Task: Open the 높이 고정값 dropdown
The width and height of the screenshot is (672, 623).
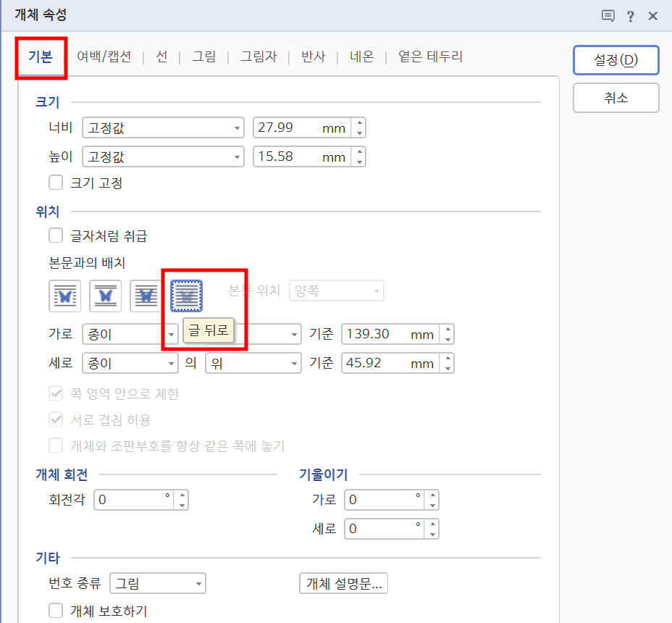Action: (x=163, y=157)
